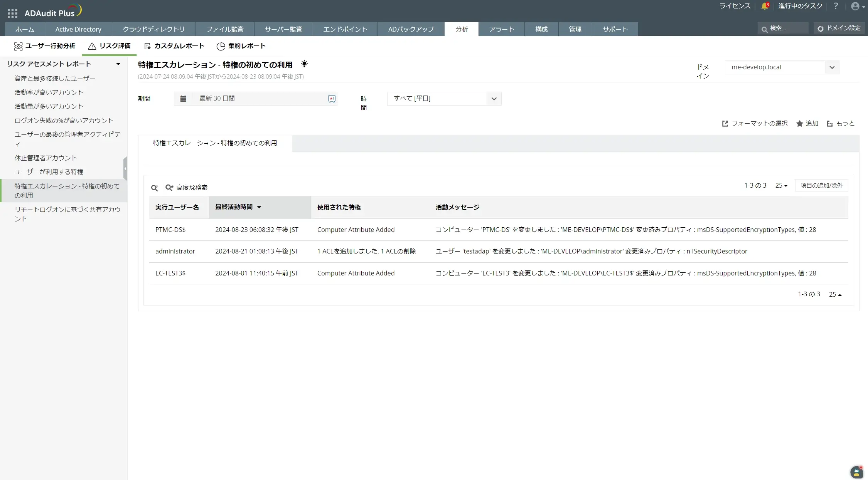Click the PTMC-DS$ user cell
Viewport: 868px width, 480px height.
tap(170, 230)
